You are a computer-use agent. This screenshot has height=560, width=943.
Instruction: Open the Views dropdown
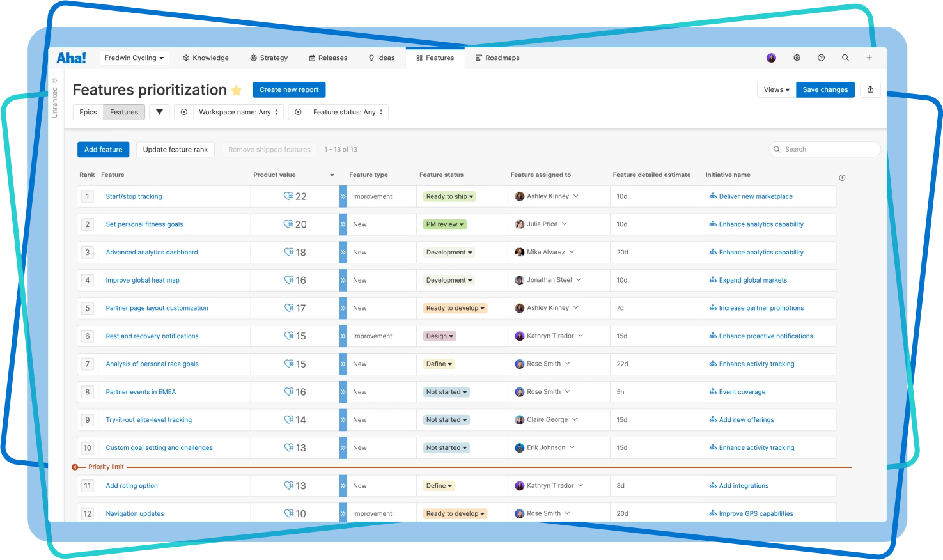coord(775,89)
